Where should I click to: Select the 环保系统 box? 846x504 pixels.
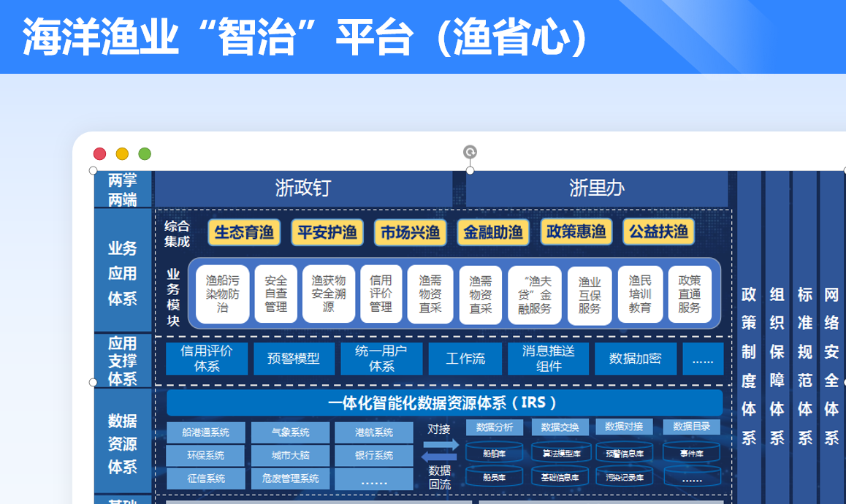point(205,456)
